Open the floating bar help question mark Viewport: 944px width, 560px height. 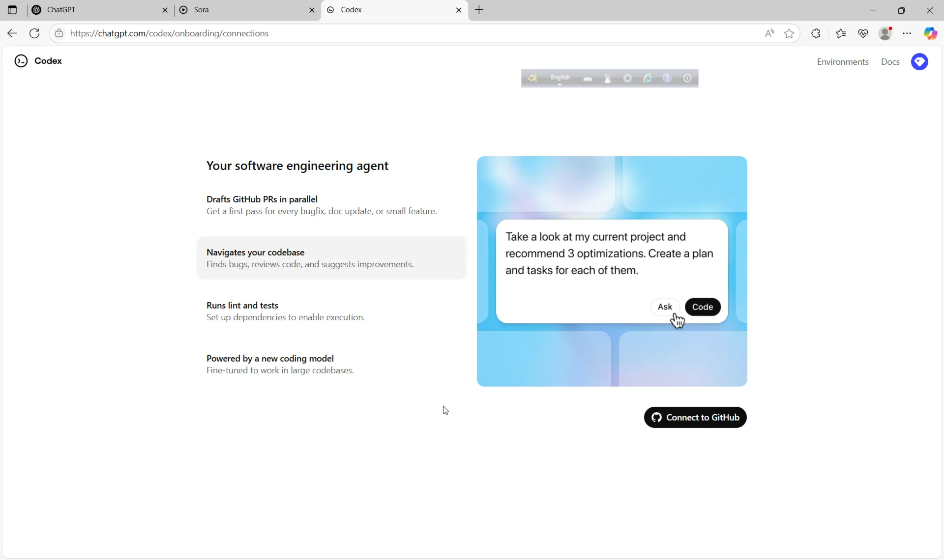(x=667, y=78)
